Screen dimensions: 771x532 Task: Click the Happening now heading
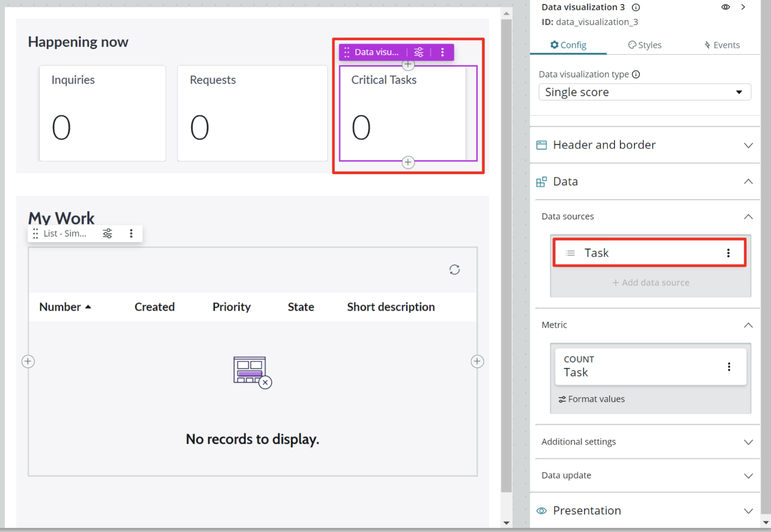78,42
